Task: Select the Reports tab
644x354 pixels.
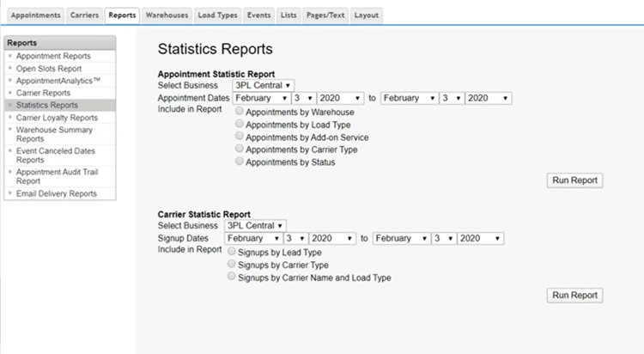Action: point(122,15)
